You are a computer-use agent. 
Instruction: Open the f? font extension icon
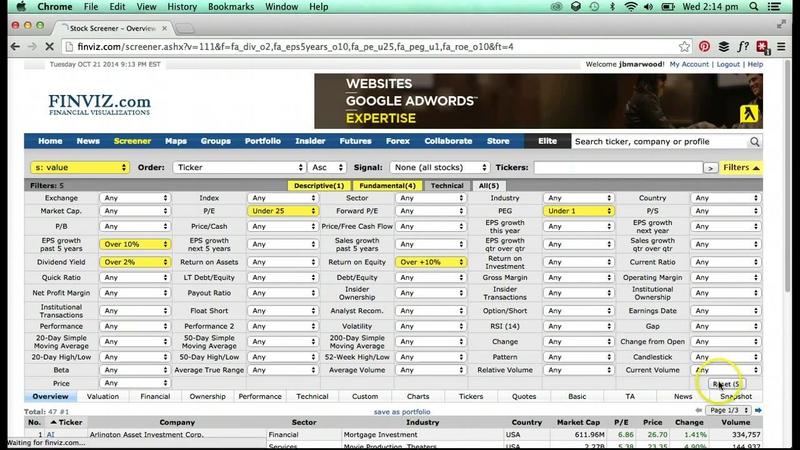(x=743, y=46)
